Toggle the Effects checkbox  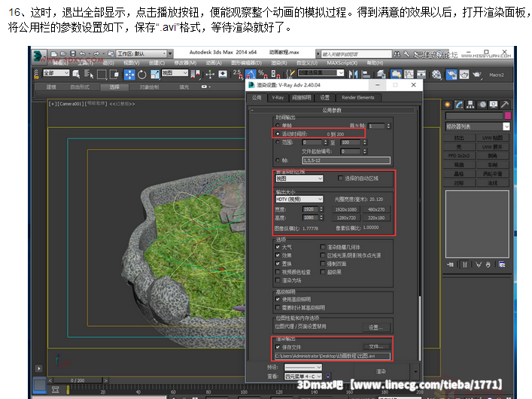pos(278,255)
